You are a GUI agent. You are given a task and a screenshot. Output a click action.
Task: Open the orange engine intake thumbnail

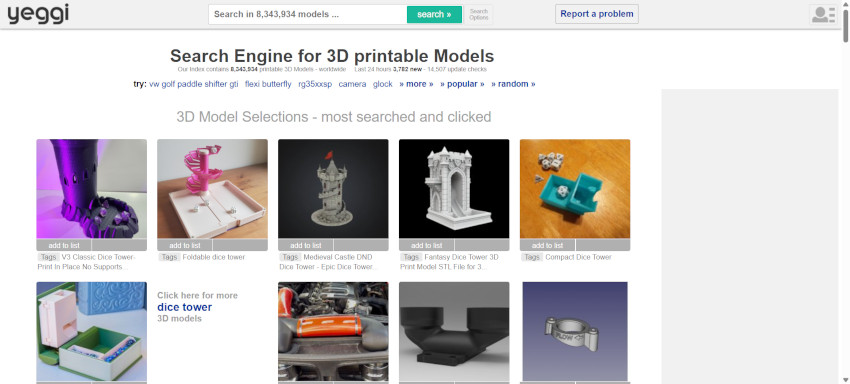point(333,331)
